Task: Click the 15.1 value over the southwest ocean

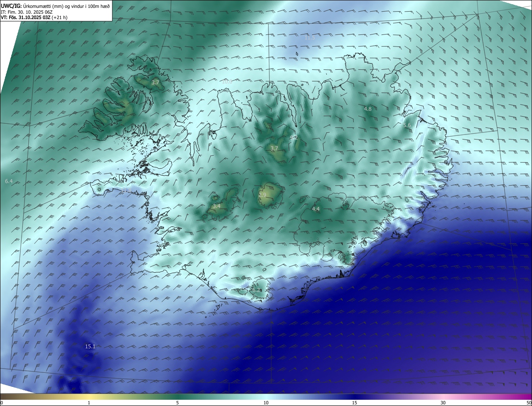Action: pyautogui.click(x=90, y=346)
